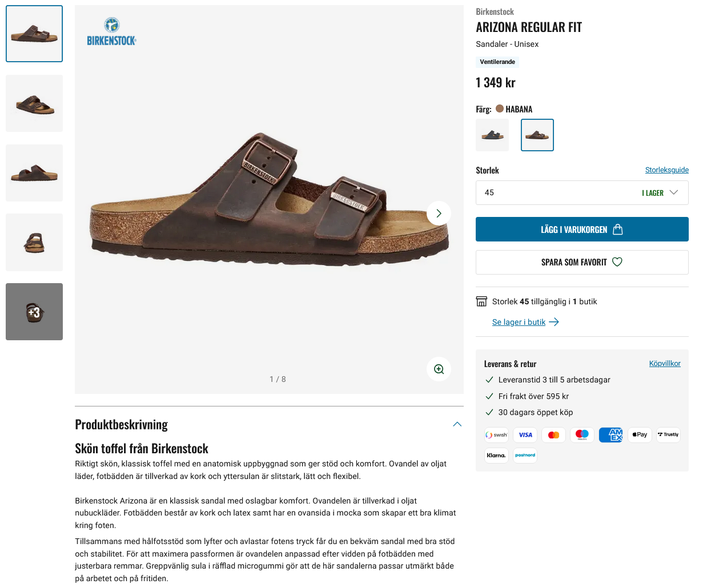The width and height of the screenshot is (723, 588).
Task: Select the fourth thumbnail showing sandal top view
Action: 34,243
